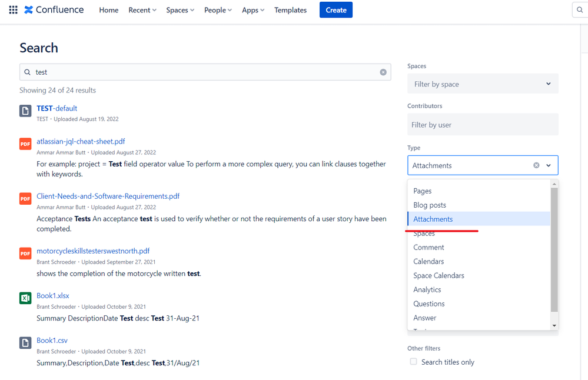Open the People dropdown menu
Viewport: 588px width, 380px height.
[x=218, y=10]
